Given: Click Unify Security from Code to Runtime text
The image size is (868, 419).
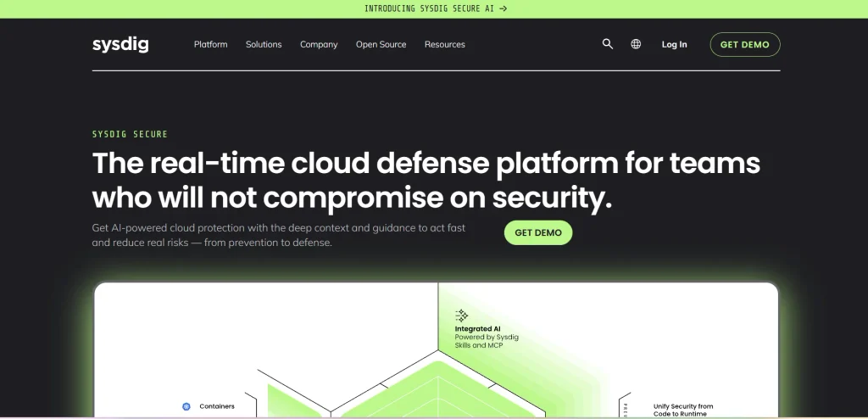Looking at the screenshot, I should (x=683, y=411).
